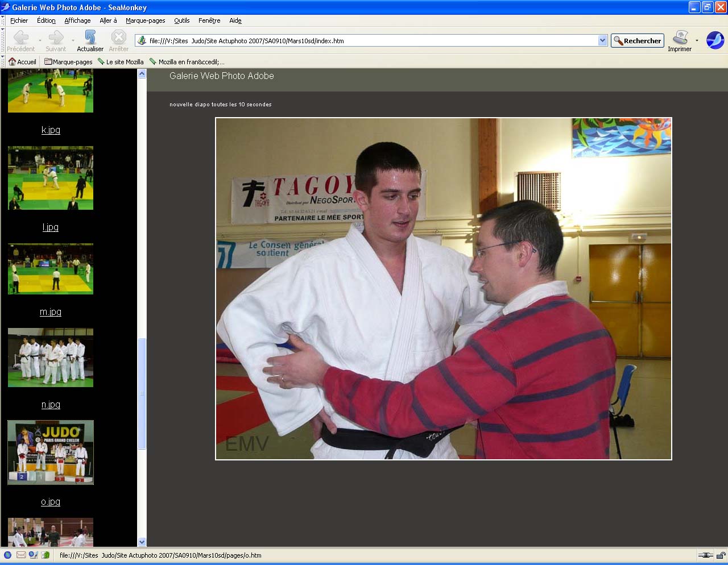Open the Aller à menu

tap(108, 20)
